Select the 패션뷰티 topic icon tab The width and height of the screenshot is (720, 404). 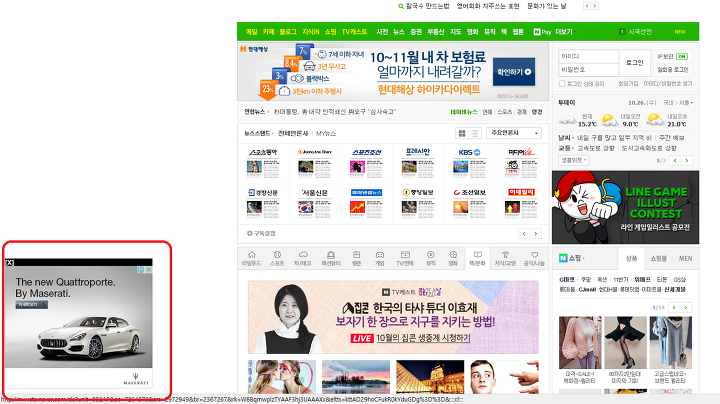331,258
